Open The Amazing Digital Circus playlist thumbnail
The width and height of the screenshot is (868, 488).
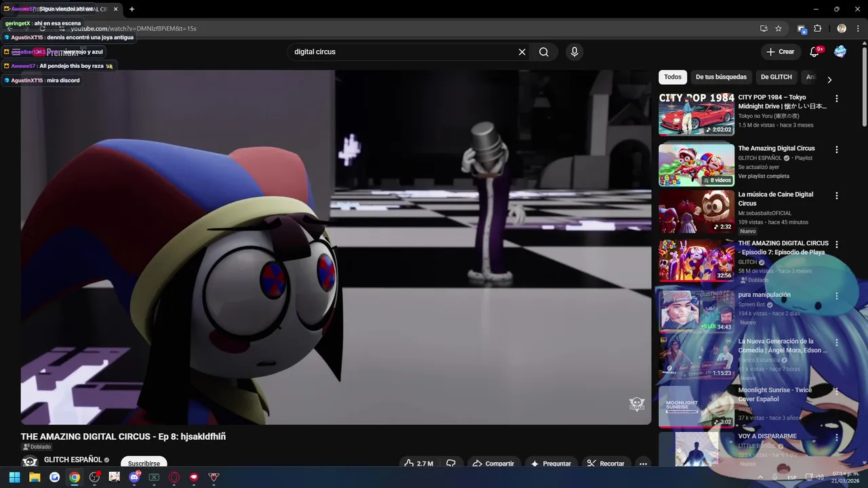point(696,165)
